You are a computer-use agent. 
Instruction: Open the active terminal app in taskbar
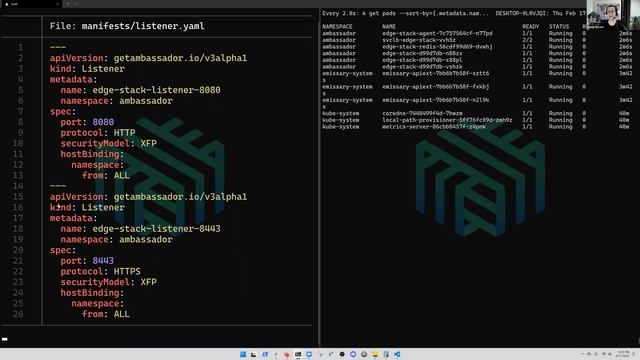(298, 354)
